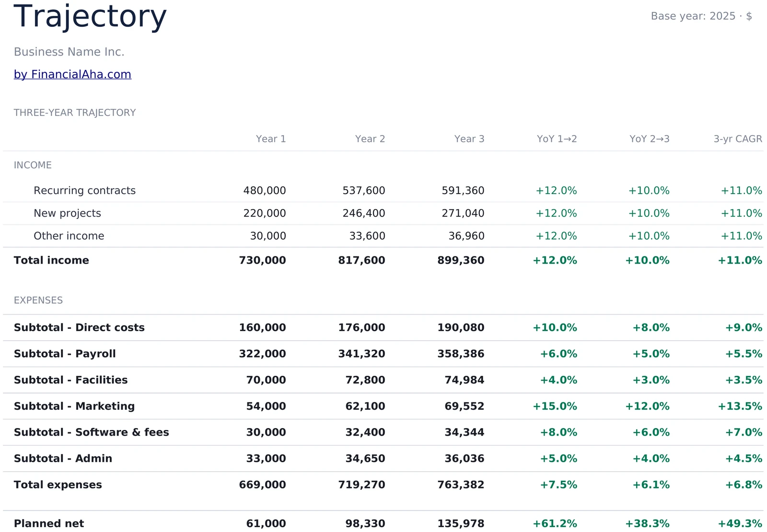This screenshot has width=767, height=532.
Task: Click the YoY 1→2 column header
Action: [557, 139]
